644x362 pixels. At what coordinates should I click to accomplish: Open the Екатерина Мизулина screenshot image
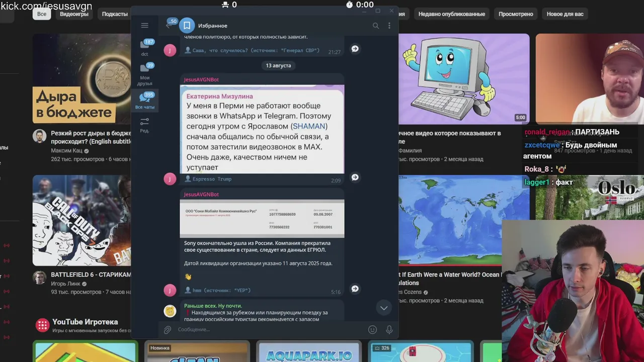point(262,129)
